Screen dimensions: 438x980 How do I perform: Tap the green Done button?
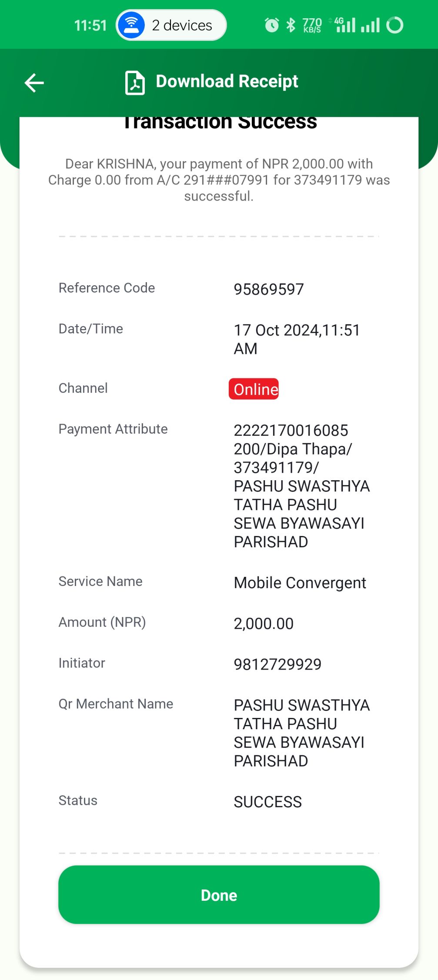tap(219, 895)
